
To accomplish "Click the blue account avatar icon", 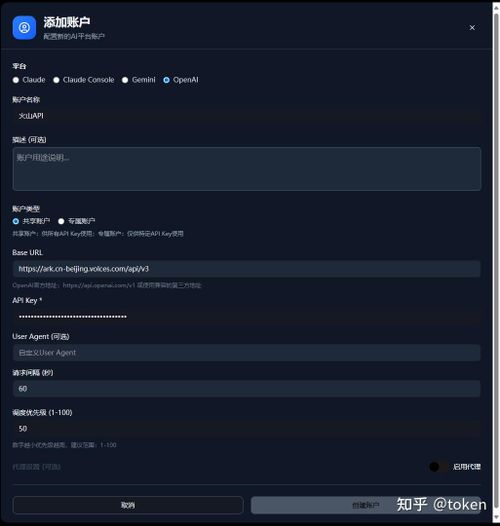I will tap(24, 28).
